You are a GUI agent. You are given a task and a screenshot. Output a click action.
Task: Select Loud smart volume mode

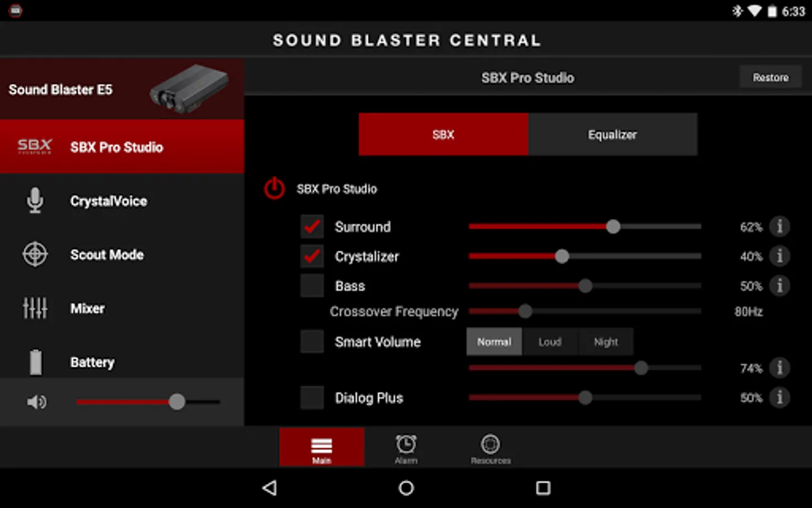coord(550,341)
